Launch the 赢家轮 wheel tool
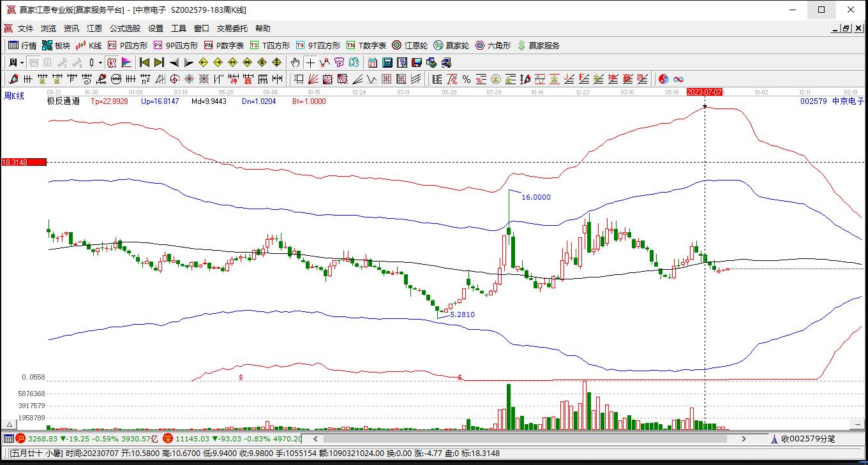Image resolution: width=868 pixels, height=465 pixels. 451,45
